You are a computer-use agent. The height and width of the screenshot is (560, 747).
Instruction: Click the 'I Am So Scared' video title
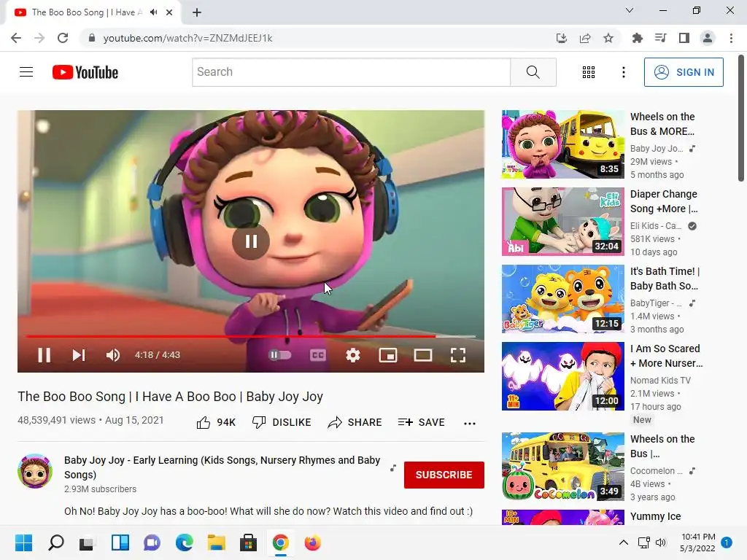point(666,356)
